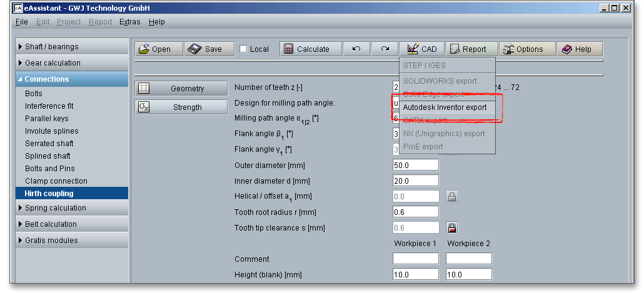
Task: Open Help from the toolbar
Action: pyautogui.click(x=579, y=49)
